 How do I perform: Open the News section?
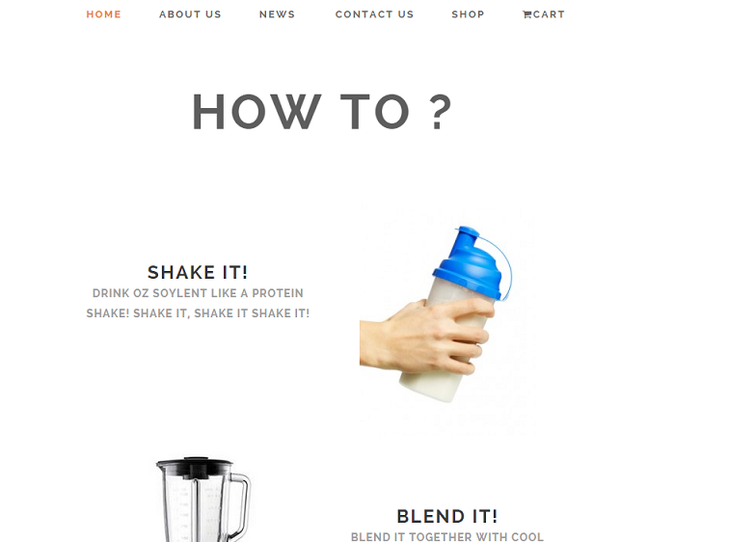277,14
